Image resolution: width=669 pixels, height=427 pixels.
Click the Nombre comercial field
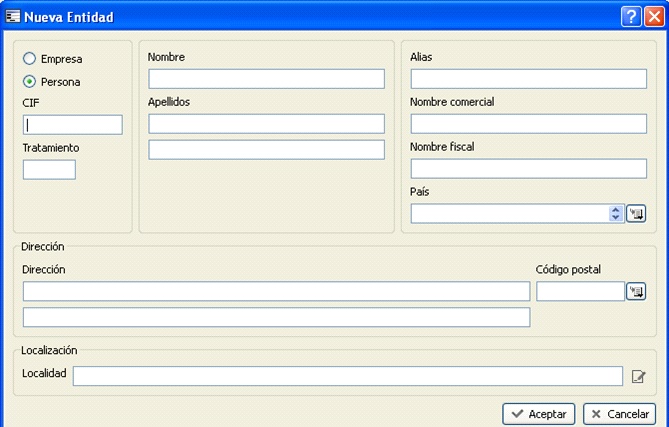click(528, 124)
